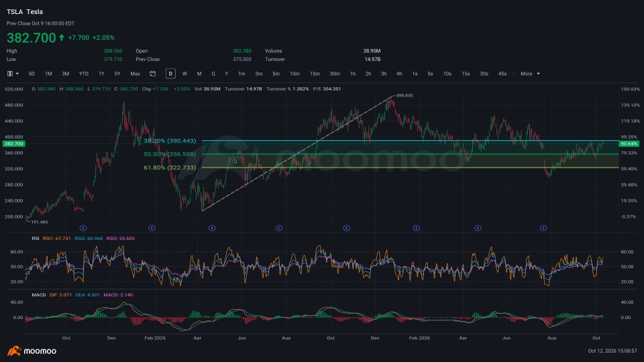Click the large 382.700 price quote

32,38
